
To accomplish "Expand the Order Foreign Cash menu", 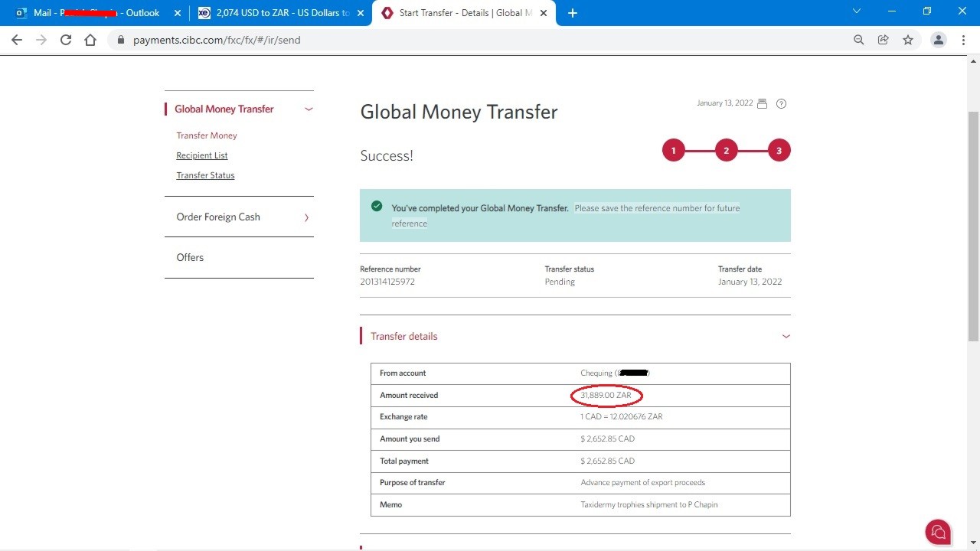I will click(307, 217).
